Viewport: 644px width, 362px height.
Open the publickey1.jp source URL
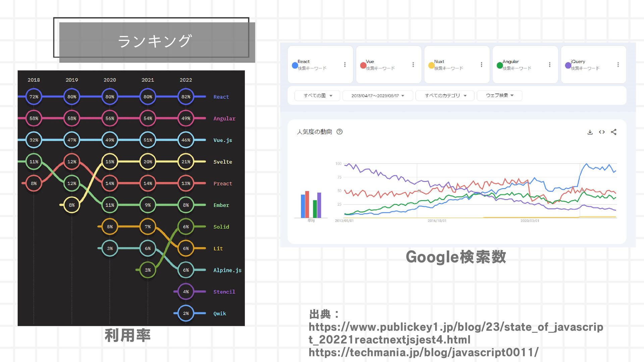pos(456,333)
